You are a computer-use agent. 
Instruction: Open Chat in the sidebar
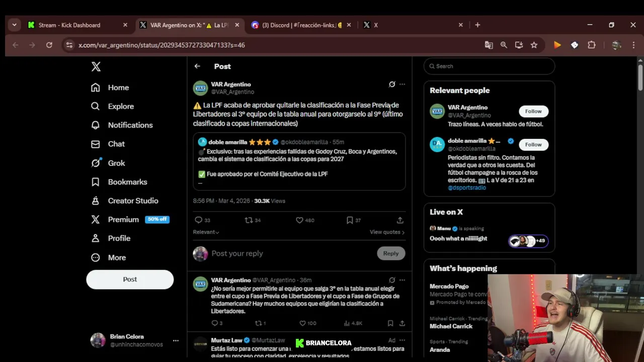108,144
